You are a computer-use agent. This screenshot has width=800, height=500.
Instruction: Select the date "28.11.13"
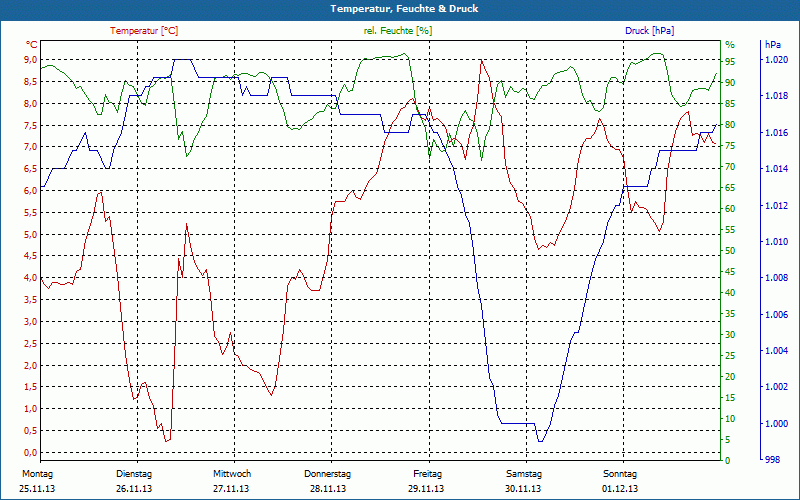[328, 489]
